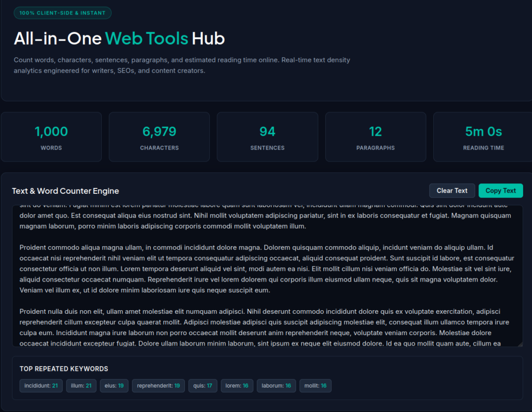Select the 'reprehenderit: 19' keyword chip
The image size is (532, 412).
tap(158, 386)
